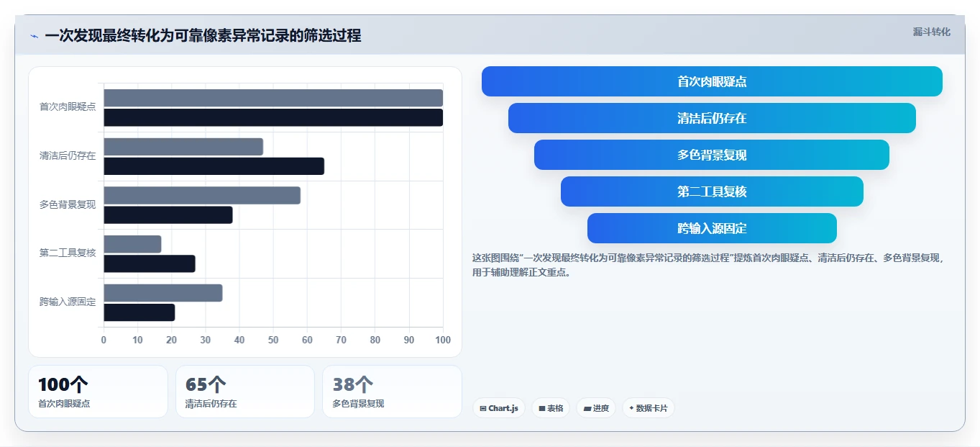Click the dark bar for 第二工具复核
This screenshot has width=980, height=447.
coord(150,263)
